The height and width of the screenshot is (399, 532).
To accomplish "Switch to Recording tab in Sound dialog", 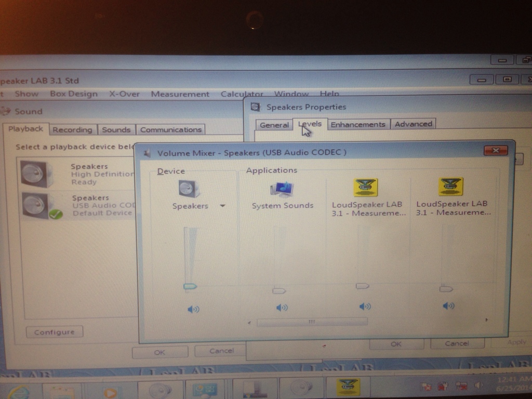I will 72,129.
